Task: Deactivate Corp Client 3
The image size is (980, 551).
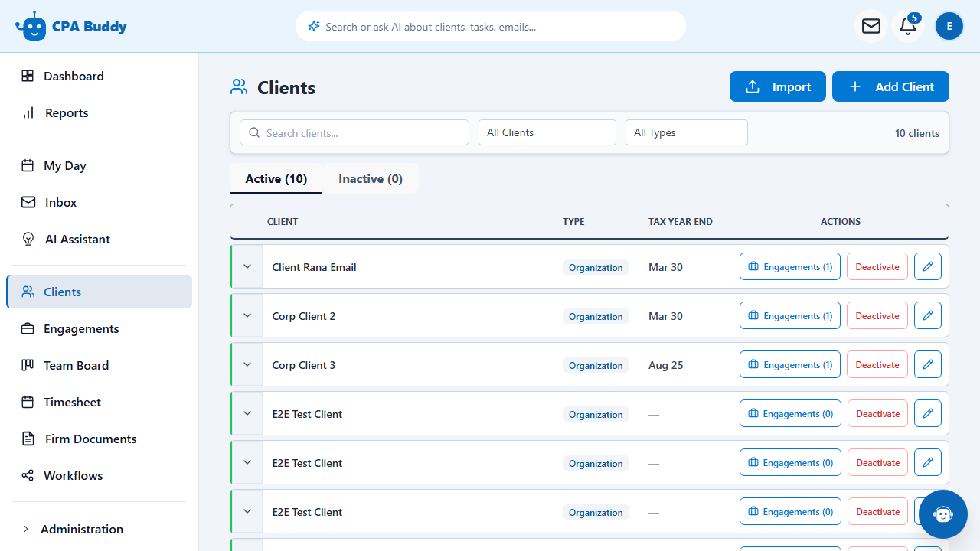Action: 877,364
